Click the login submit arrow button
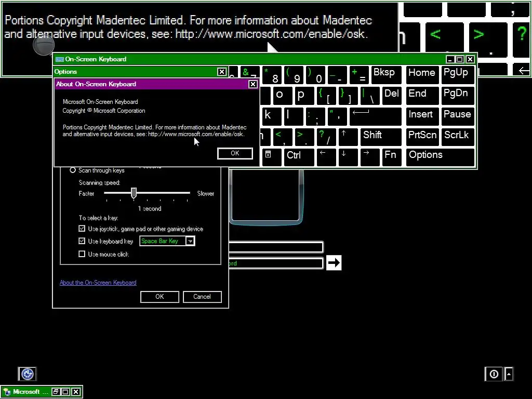532x399 pixels. (334, 262)
